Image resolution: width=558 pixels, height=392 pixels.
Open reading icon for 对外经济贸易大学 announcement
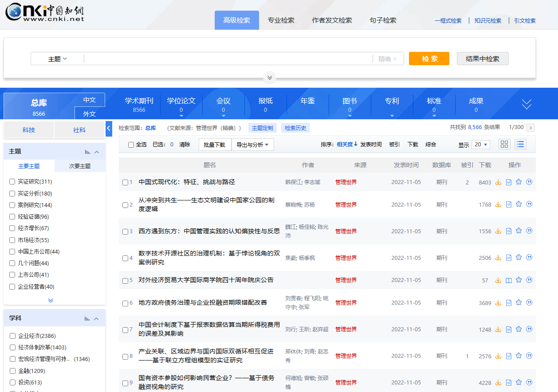(508, 280)
